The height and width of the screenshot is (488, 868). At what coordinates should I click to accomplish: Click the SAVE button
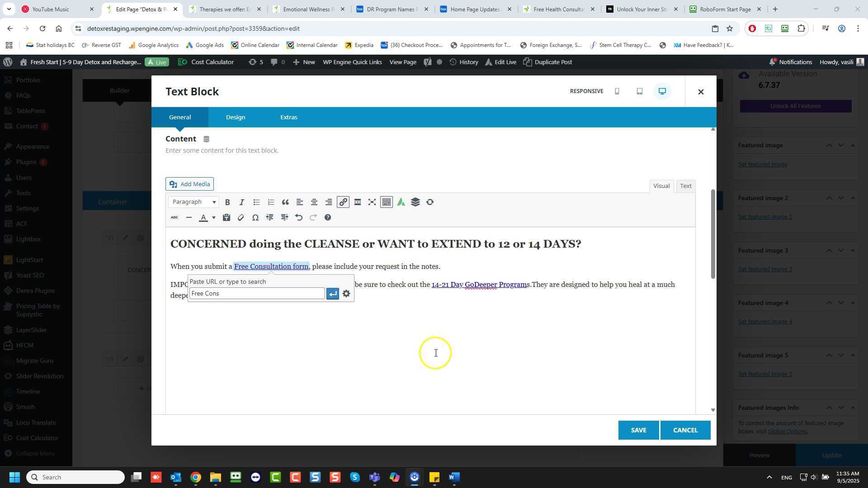click(638, 430)
